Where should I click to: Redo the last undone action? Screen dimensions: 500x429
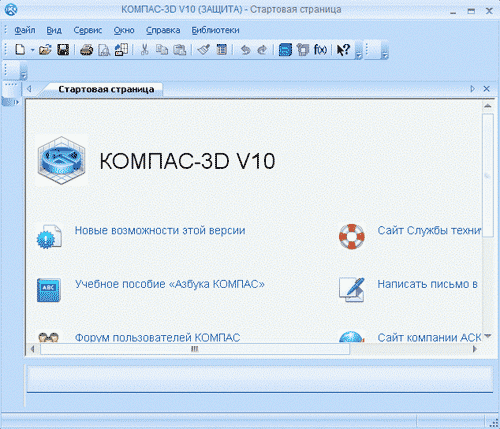263,50
